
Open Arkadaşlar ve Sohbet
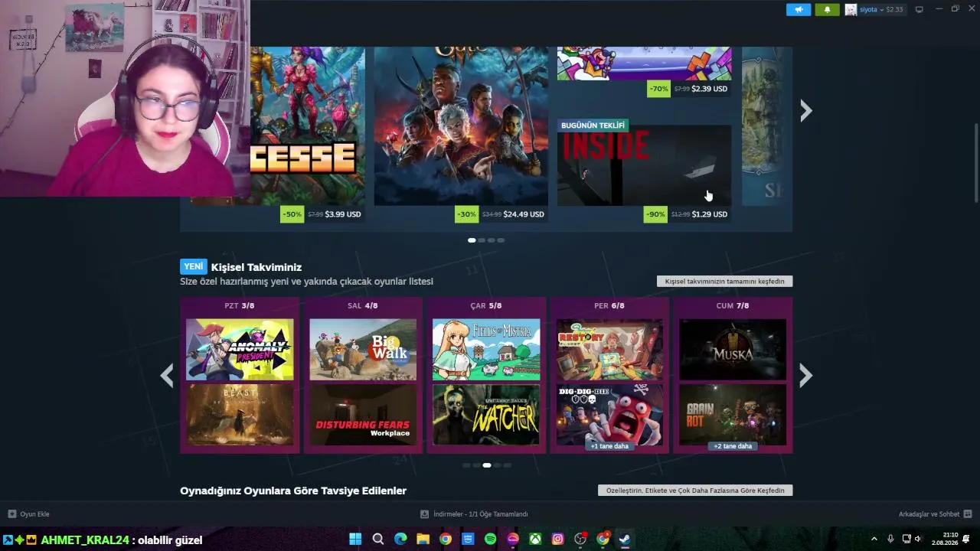click(929, 514)
